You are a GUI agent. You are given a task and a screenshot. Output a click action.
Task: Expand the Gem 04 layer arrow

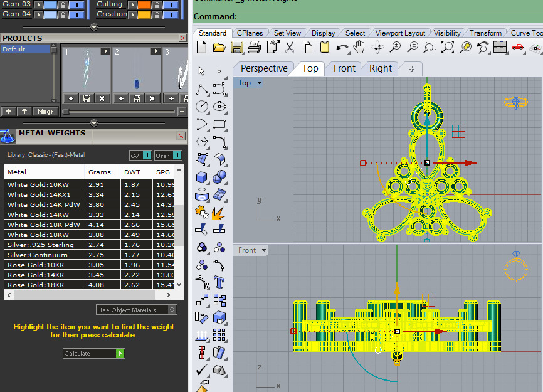[38, 14]
